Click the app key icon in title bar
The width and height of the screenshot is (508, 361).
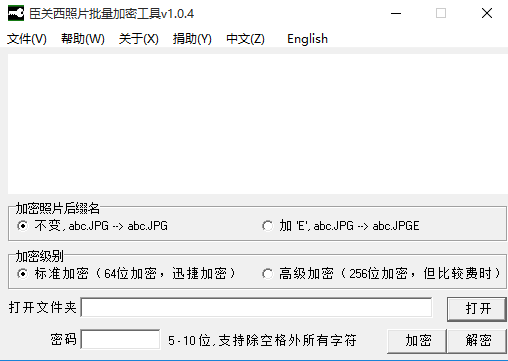point(16,14)
